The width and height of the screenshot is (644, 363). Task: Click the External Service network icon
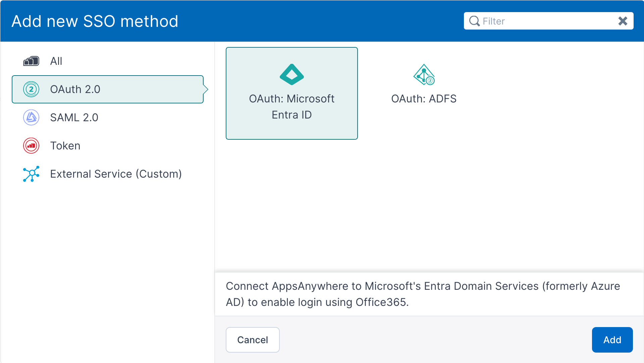(31, 174)
